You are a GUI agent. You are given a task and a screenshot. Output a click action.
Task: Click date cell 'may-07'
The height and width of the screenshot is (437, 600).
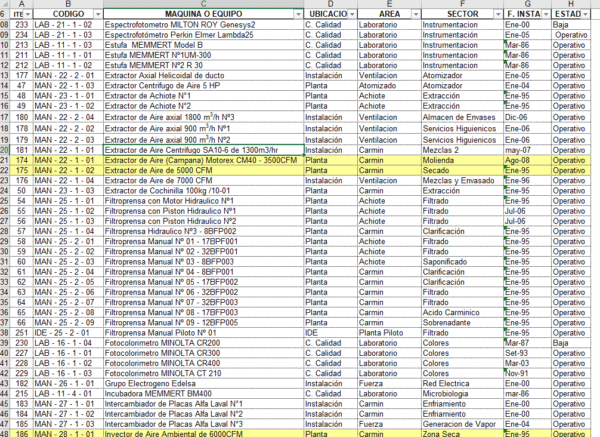coord(527,150)
